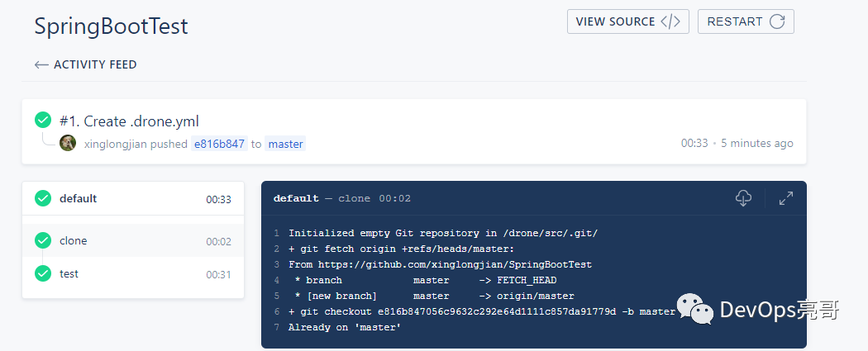Click log line "Already on 'master'"
This screenshot has width=868, height=351.
point(345,328)
